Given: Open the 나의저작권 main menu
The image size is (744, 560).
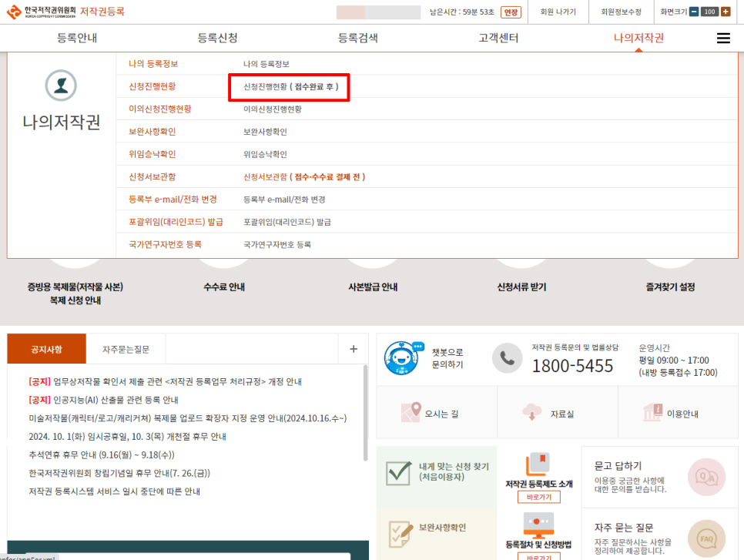Looking at the screenshot, I should coord(638,38).
